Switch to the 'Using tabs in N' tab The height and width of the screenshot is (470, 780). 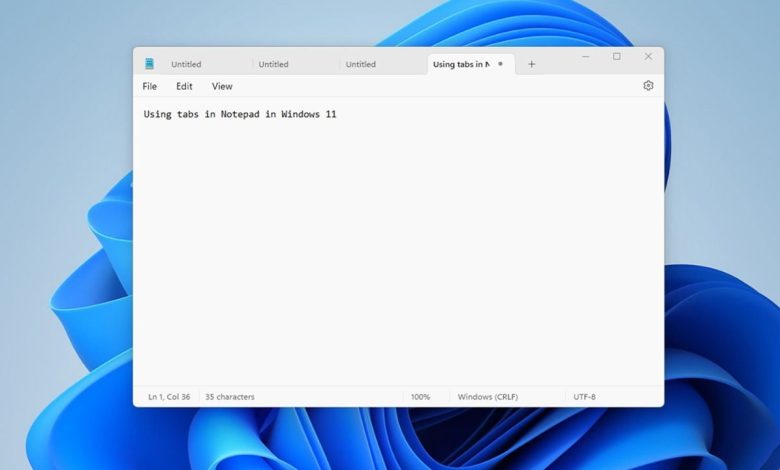tap(471, 64)
